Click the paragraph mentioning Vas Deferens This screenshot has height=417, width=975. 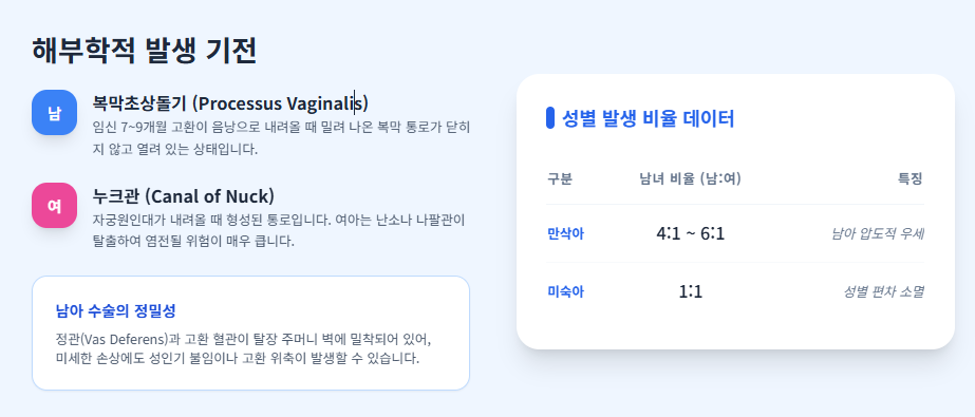click(x=244, y=350)
